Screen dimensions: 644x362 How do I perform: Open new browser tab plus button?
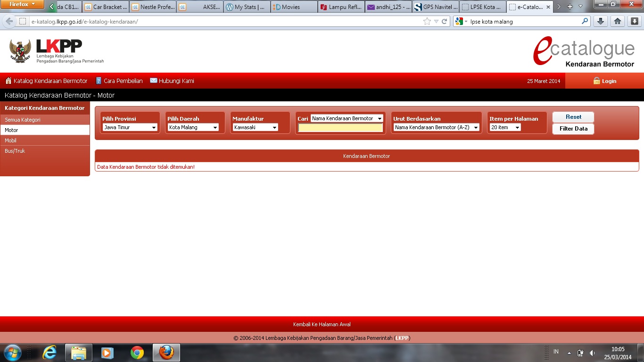570,7
